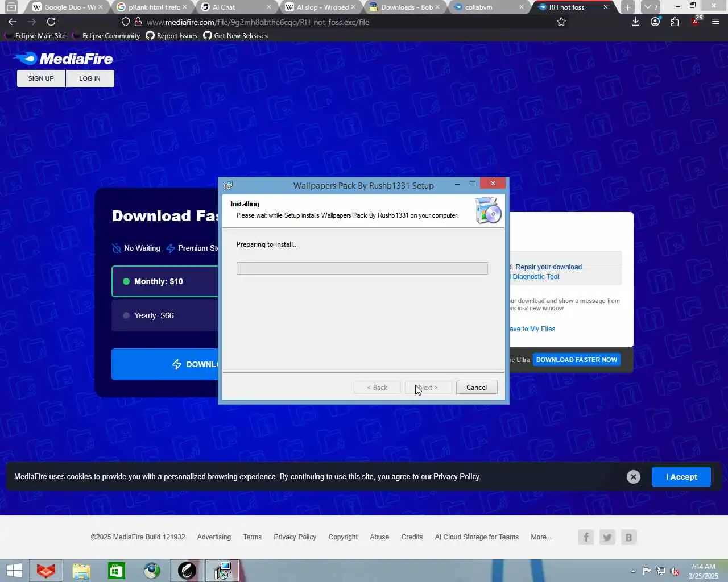Click Repair your download link
The image size is (728, 582).
549,267
